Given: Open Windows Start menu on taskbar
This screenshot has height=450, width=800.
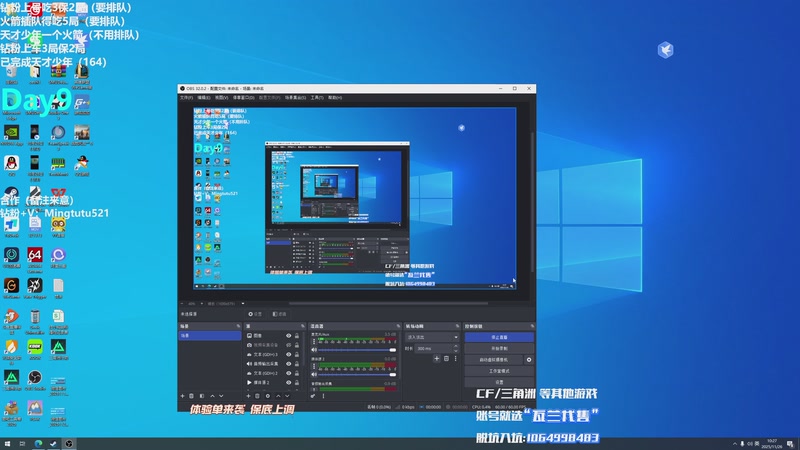Looking at the screenshot, I should 7,443.
